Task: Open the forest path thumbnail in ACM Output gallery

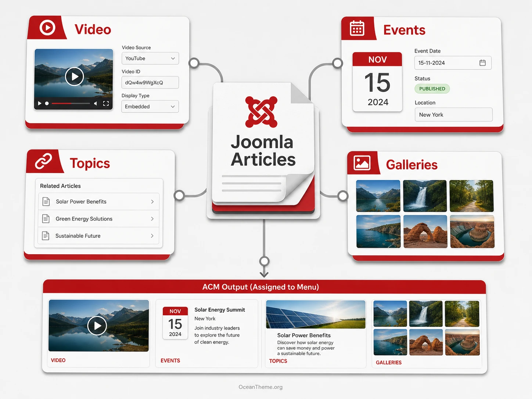Action: tap(462, 314)
